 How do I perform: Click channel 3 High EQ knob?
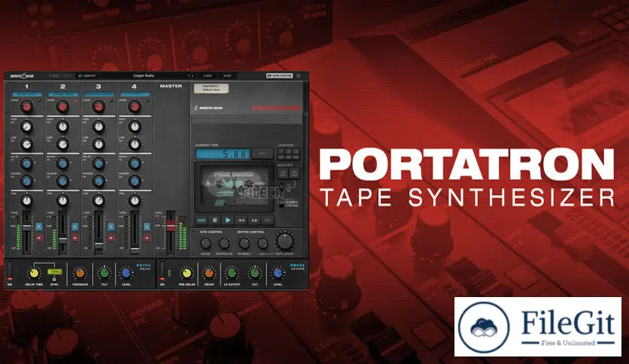99,126
